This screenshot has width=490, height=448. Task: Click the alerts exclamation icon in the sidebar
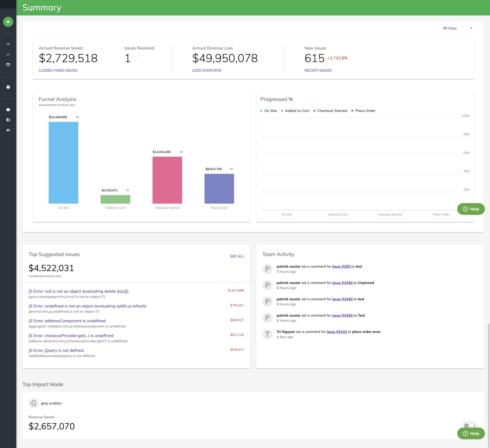click(x=8, y=87)
